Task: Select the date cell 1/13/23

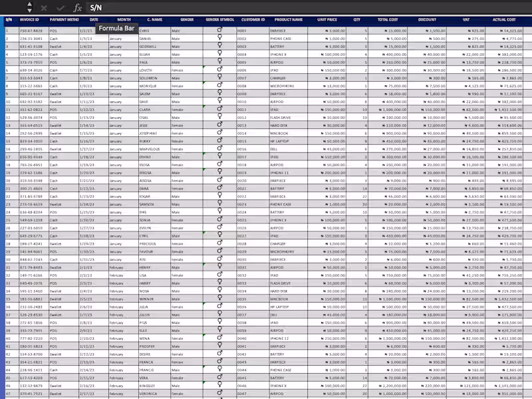Action: coord(94,118)
